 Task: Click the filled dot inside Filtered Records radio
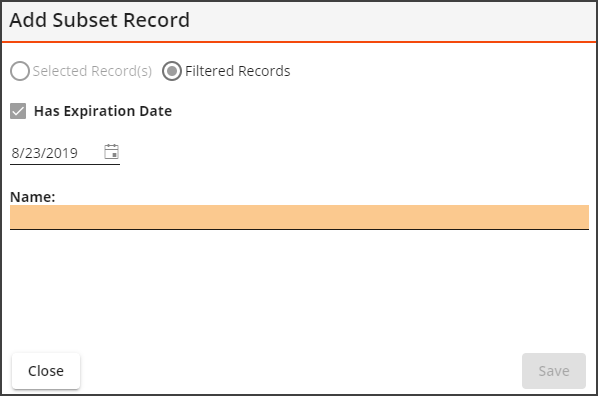[x=172, y=71]
